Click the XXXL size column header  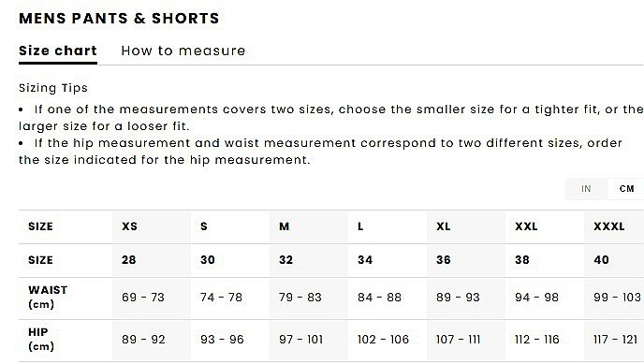click(x=609, y=226)
